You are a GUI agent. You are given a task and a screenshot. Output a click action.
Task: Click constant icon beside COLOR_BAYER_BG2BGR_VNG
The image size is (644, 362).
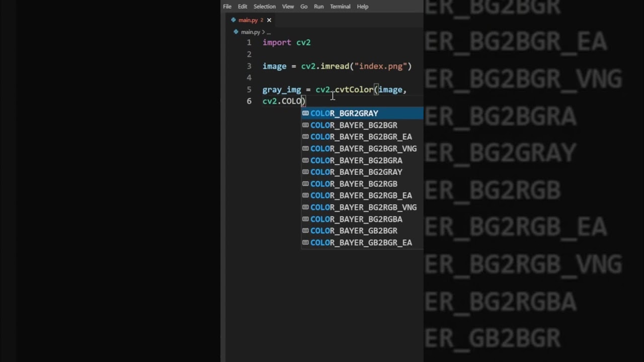pyautogui.click(x=305, y=148)
